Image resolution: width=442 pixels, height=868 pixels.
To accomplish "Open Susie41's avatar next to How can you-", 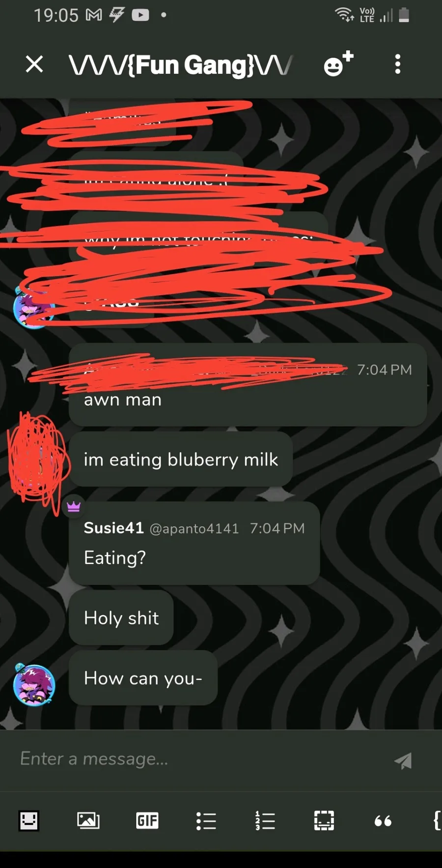I will click(x=34, y=685).
